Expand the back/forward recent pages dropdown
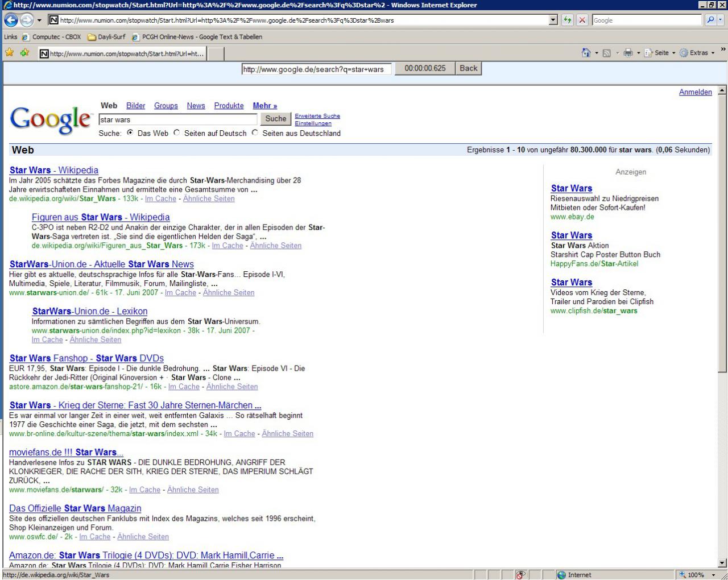 tap(39, 20)
